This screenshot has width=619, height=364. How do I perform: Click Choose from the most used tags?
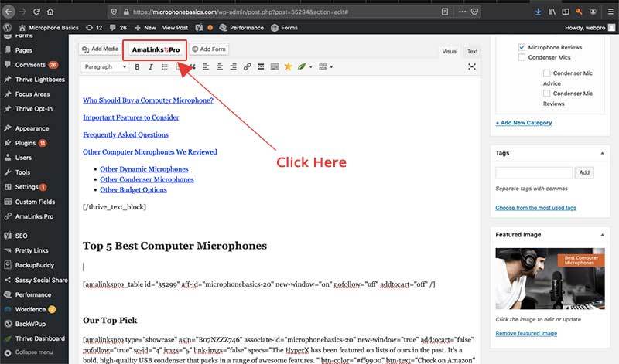pyautogui.click(x=535, y=208)
